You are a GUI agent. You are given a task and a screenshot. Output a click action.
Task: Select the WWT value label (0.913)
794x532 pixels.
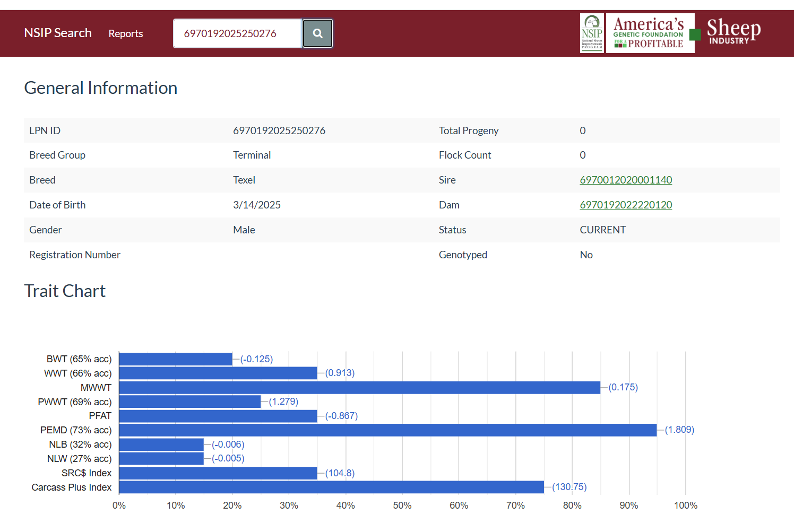tap(340, 373)
